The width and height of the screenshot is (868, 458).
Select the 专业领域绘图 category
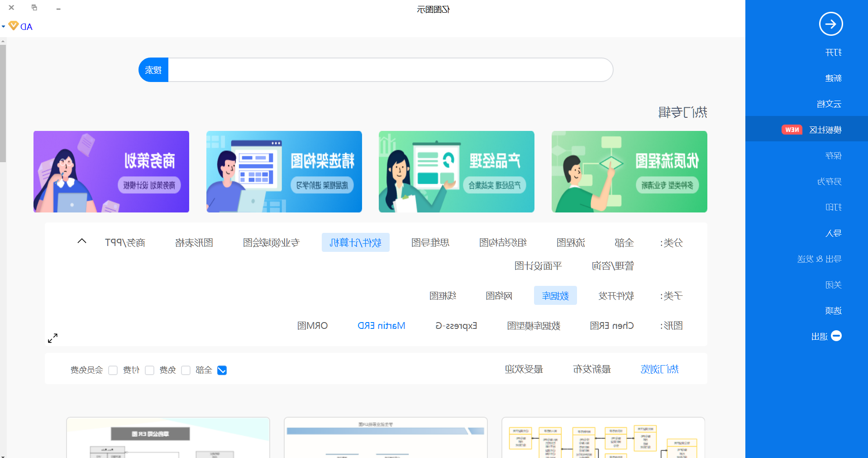[271, 243]
